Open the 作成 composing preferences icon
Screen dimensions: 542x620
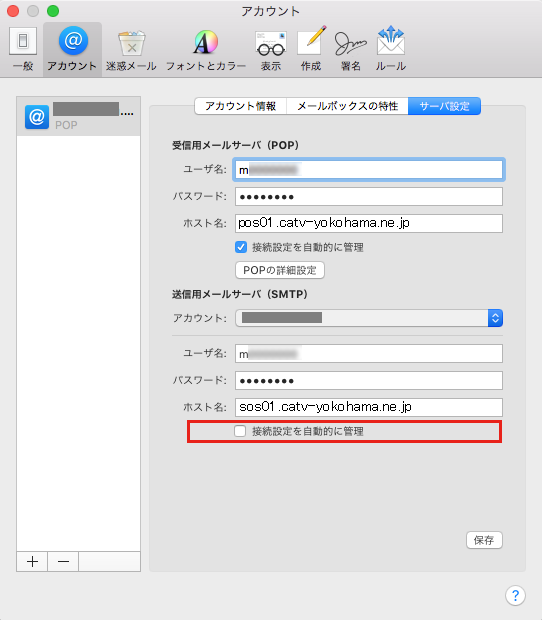[x=311, y=49]
